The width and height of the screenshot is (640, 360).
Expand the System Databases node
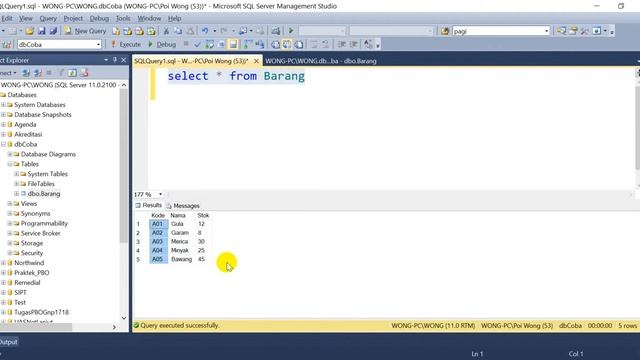pos(3,105)
